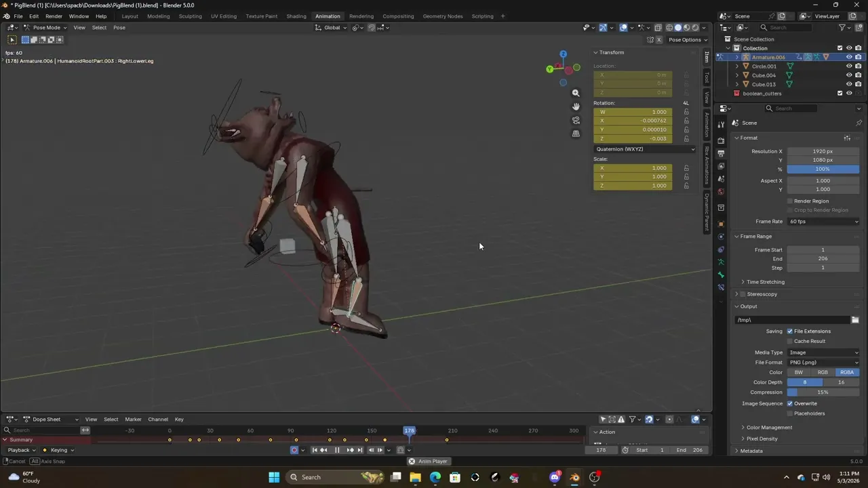
Task: Open the Pose Options button
Action: (x=688, y=40)
